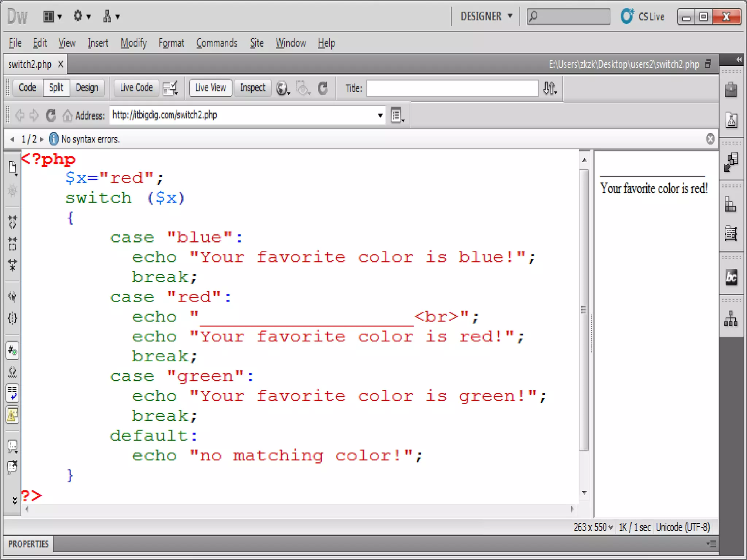747x560 pixels.
Task: Click Collapse Full Tag icon
Action: click(x=12, y=222)
